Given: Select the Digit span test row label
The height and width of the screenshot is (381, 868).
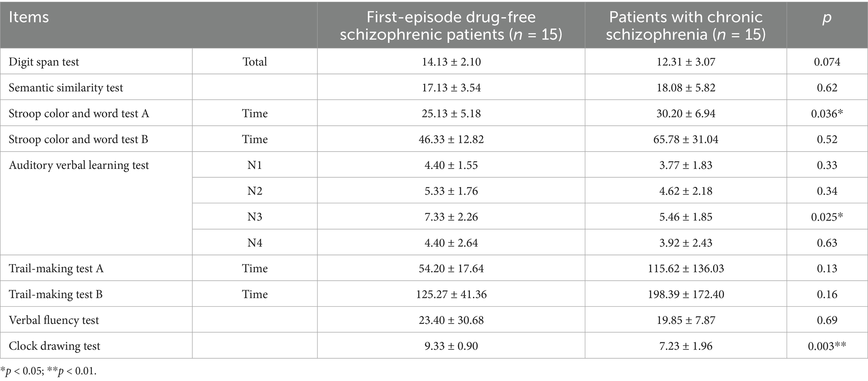Looking at the screenshot, I should [x=44, y=62].
